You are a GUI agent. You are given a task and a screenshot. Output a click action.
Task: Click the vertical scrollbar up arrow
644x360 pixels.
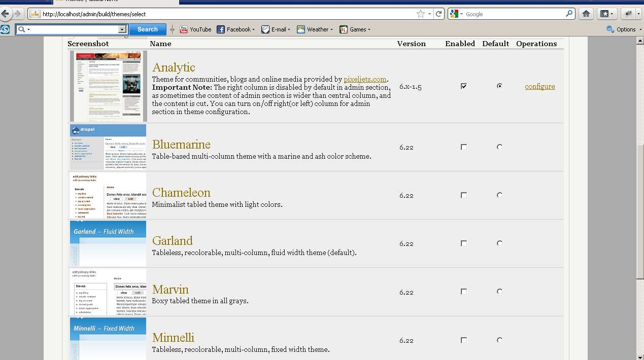(x=640, y=41)
